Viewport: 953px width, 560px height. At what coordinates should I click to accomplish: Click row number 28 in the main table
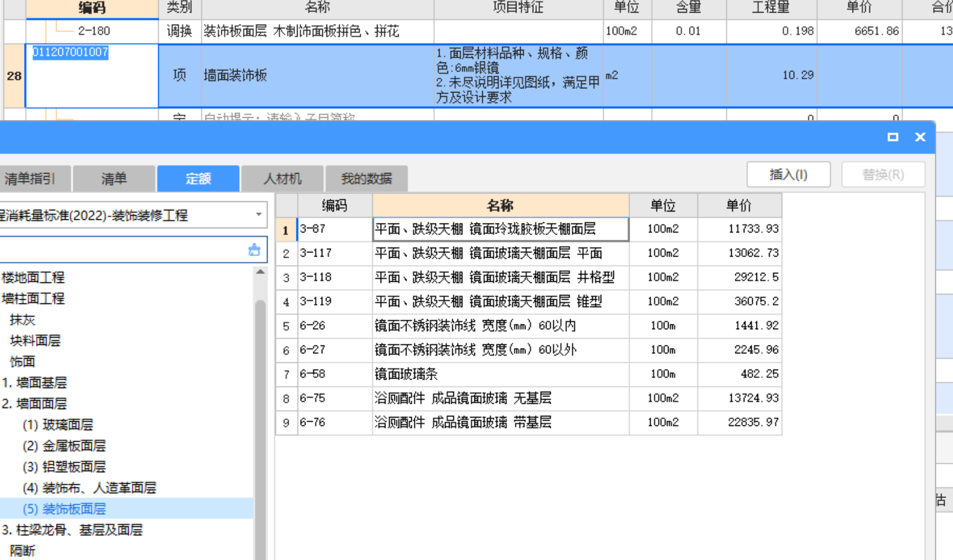pyautogui.click(x=14, y=76)
